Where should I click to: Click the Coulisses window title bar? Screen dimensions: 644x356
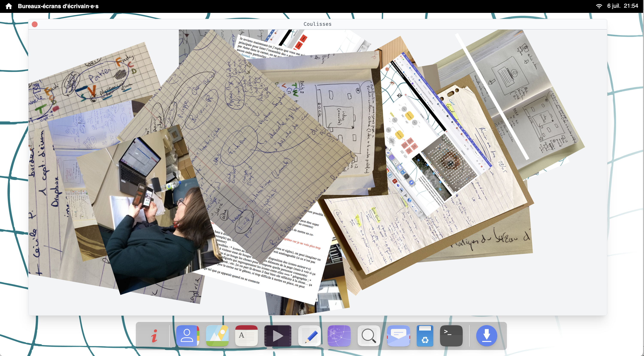click(x=317, y=24)
